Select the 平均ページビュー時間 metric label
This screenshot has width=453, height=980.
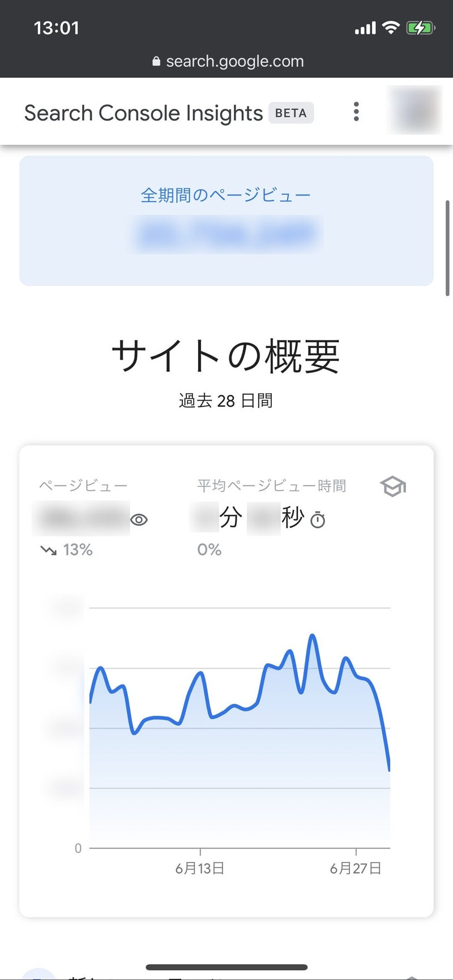(271, 485)
